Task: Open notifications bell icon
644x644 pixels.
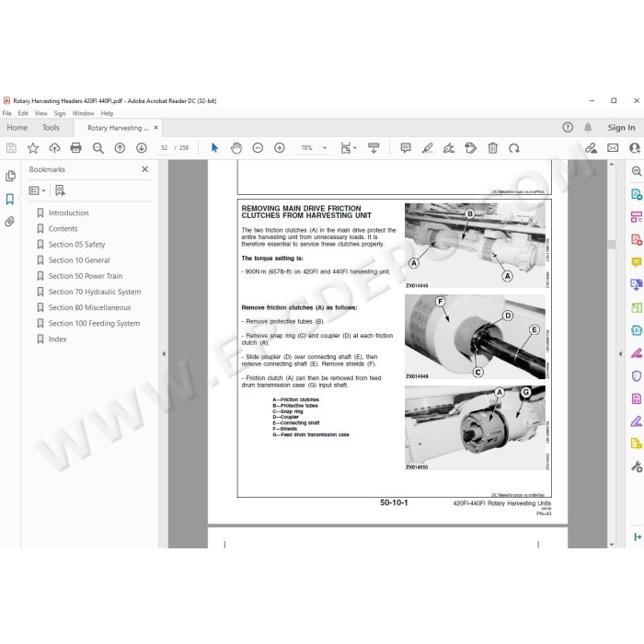Action: click(588, 127)
